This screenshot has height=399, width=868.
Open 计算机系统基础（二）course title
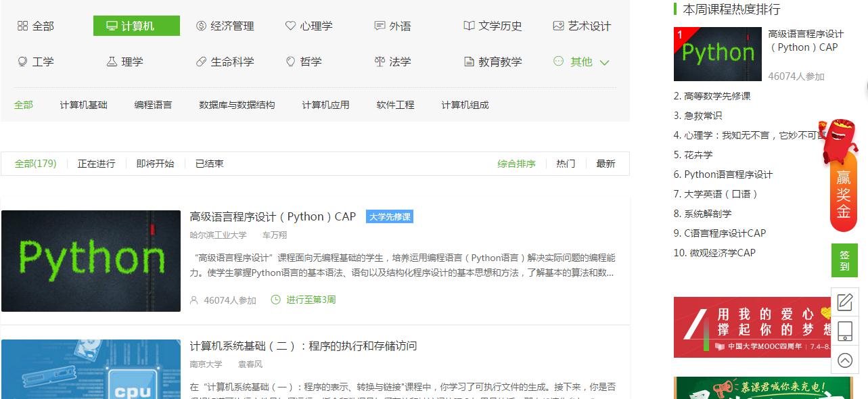click(x=303, y=346)
